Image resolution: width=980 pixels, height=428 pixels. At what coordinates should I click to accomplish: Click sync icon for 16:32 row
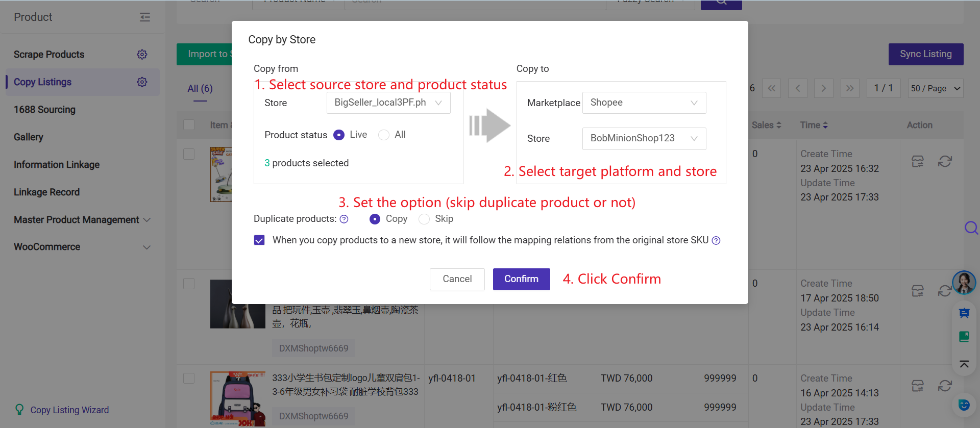[x=945, y=162]
